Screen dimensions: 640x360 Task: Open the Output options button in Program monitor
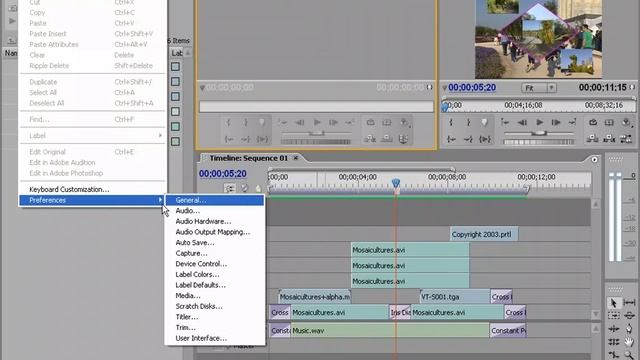(x=627, y=122)
